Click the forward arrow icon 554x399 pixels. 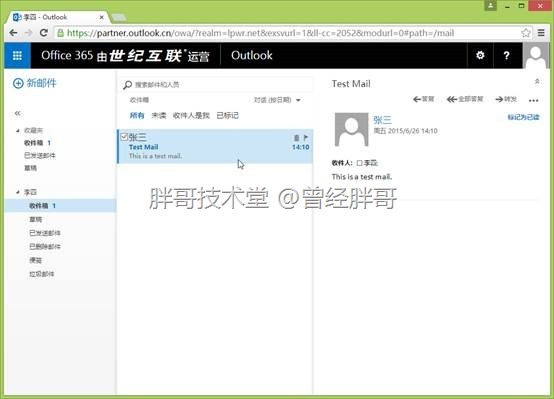506,99
